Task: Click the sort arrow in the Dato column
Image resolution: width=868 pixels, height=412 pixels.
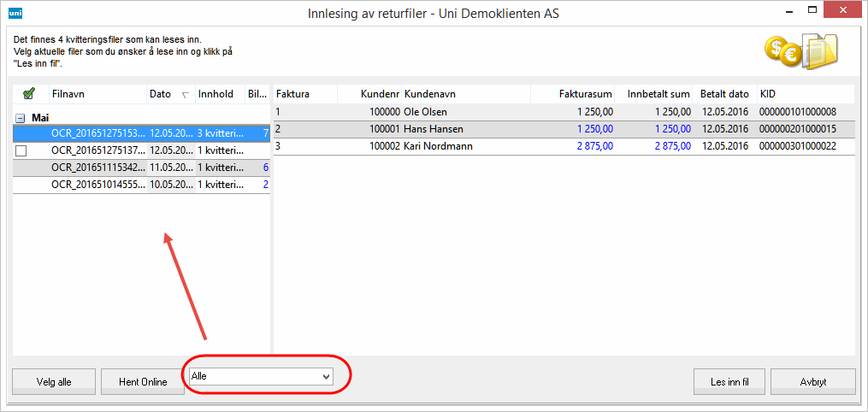Action: (186, 95)
